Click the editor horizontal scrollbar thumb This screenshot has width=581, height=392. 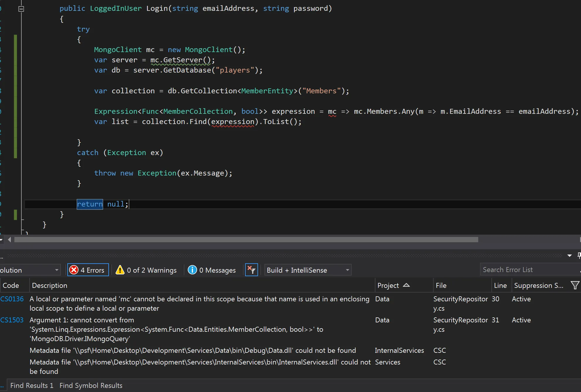point(246,240)
